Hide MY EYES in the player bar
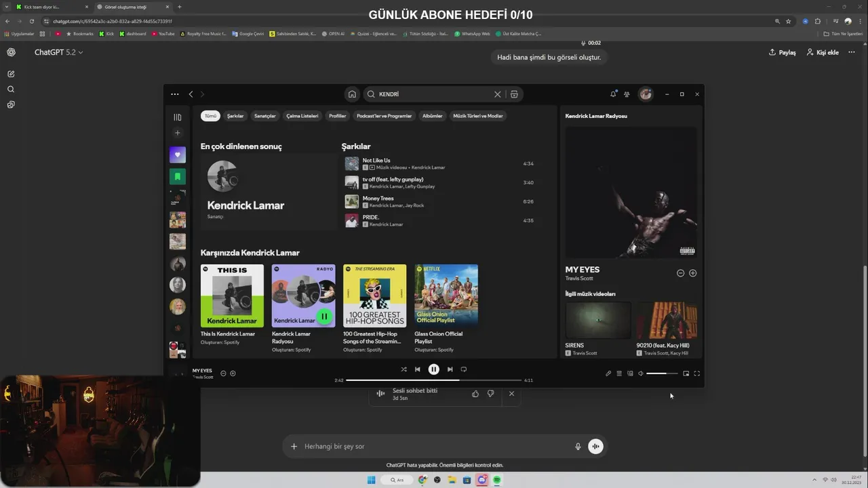This screenshot has width=868, height=488. click(223, 373)
